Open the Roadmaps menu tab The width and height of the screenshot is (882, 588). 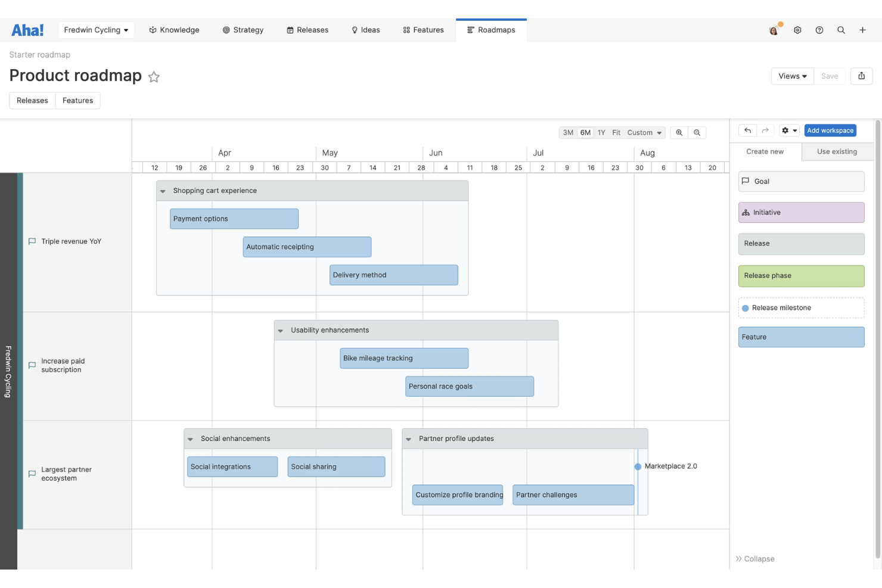[491, 30]
